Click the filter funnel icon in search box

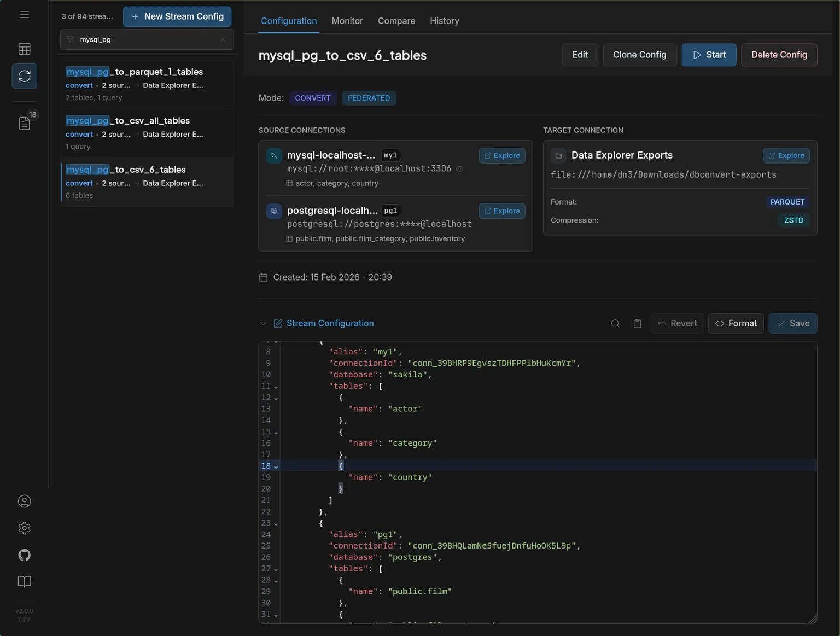click(x=70, y=39)
